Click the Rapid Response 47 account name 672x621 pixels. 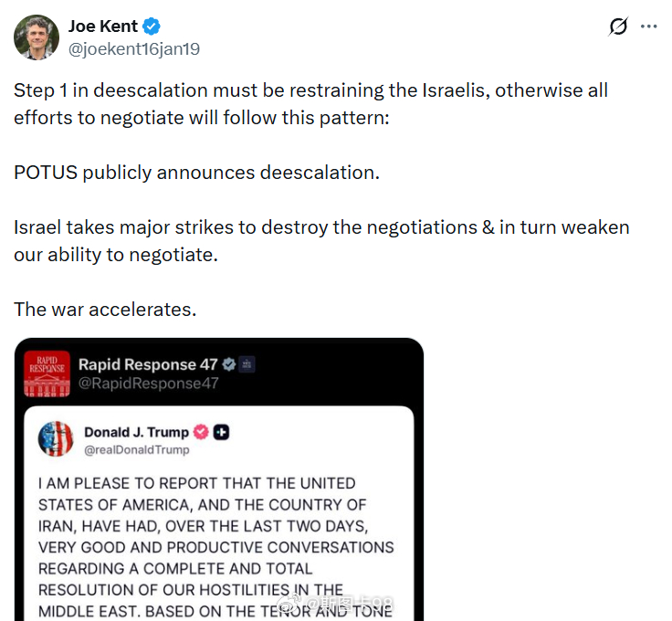[x=148, y=364]
